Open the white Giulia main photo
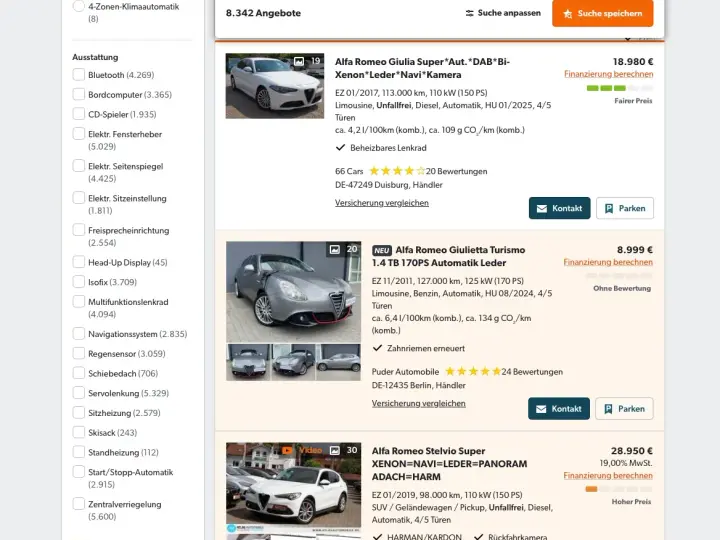The height and width of the screenshot is (540, 720). 275,86
